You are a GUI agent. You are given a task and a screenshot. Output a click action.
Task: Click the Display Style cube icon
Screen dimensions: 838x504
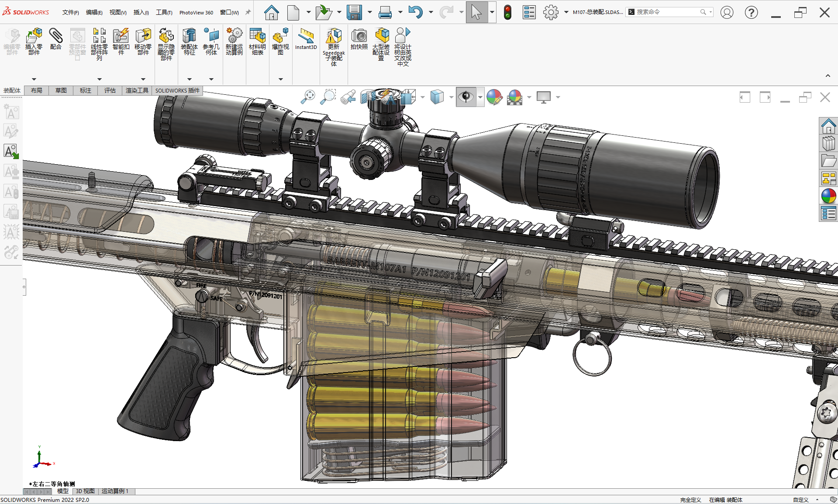tap(437, 97)
